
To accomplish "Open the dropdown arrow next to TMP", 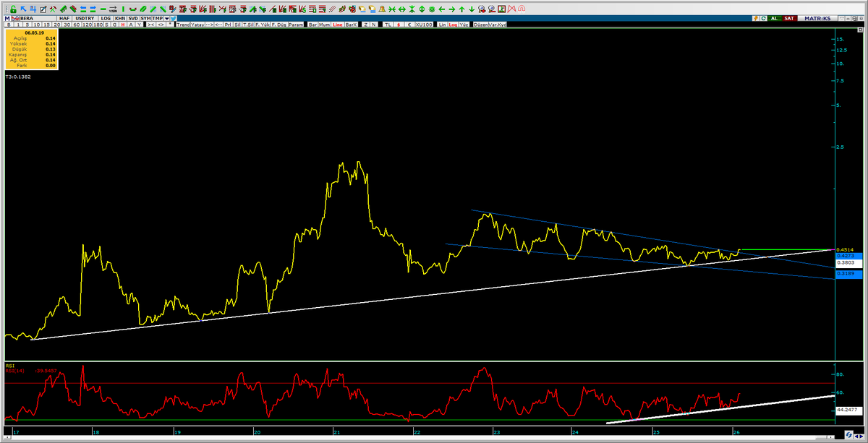I will coord(168,17).
